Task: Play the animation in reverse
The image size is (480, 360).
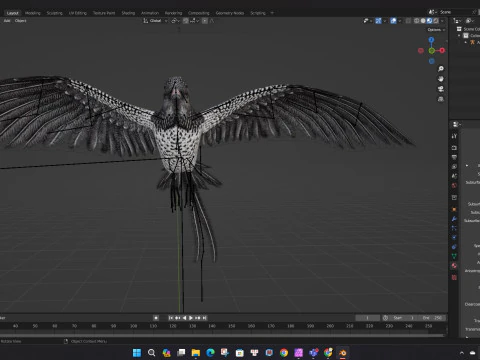Action: click(x=184, y=318)
